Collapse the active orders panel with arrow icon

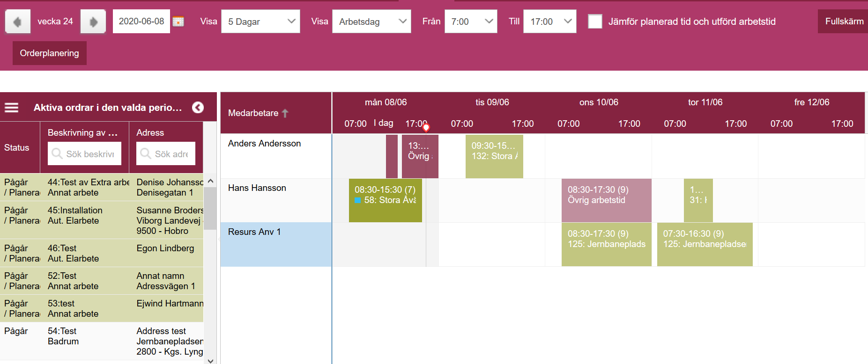198,108
